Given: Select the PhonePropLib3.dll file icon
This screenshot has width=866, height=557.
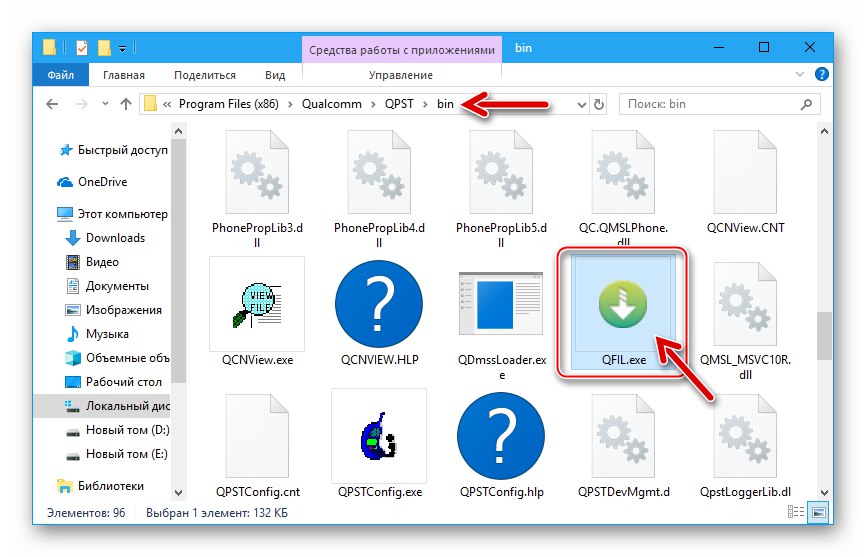Looking at the screenshot, I should pos(257,172).
